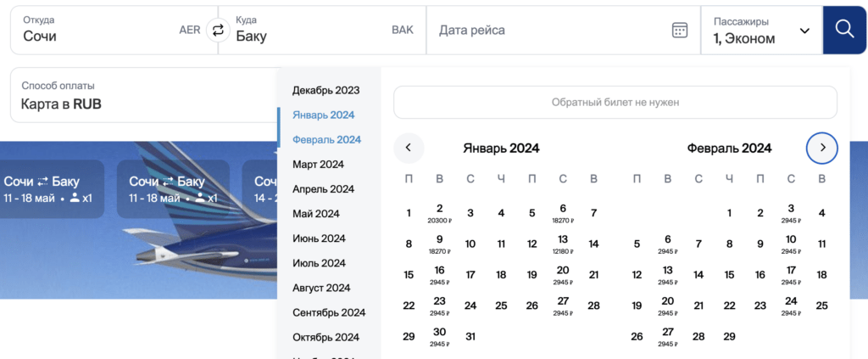Click the 'Февраль 2024' calendar heading
Viewport: 868px width, 359px height.
(729, 149)
